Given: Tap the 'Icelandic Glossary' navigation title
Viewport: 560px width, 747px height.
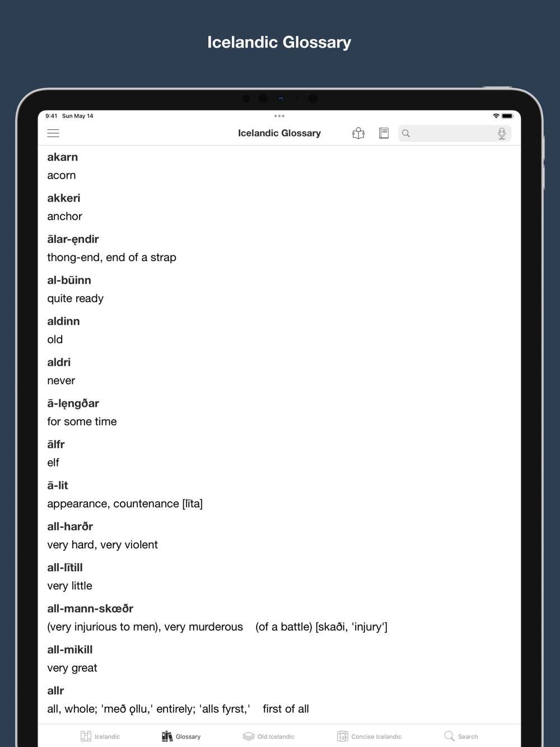Looking at the screenshot, I should click(x=279, y=133).
